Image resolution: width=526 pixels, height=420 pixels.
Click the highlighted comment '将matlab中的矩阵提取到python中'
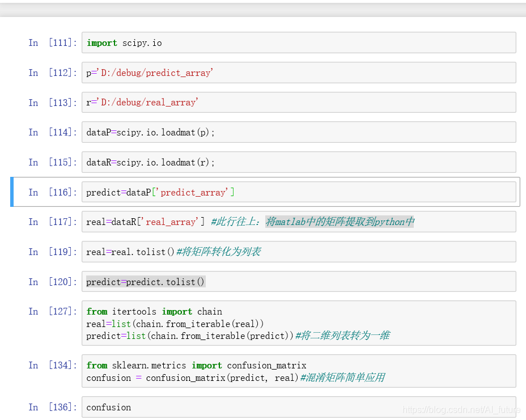(x=340, y=222)
